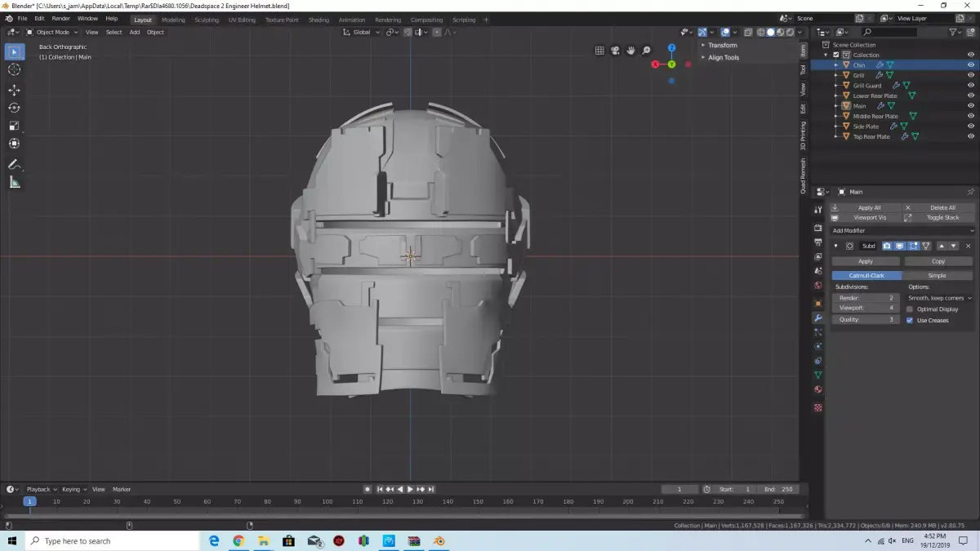Select the Measure tool
Viewport: 980px width, 551px height.
[x=14, y=182]
